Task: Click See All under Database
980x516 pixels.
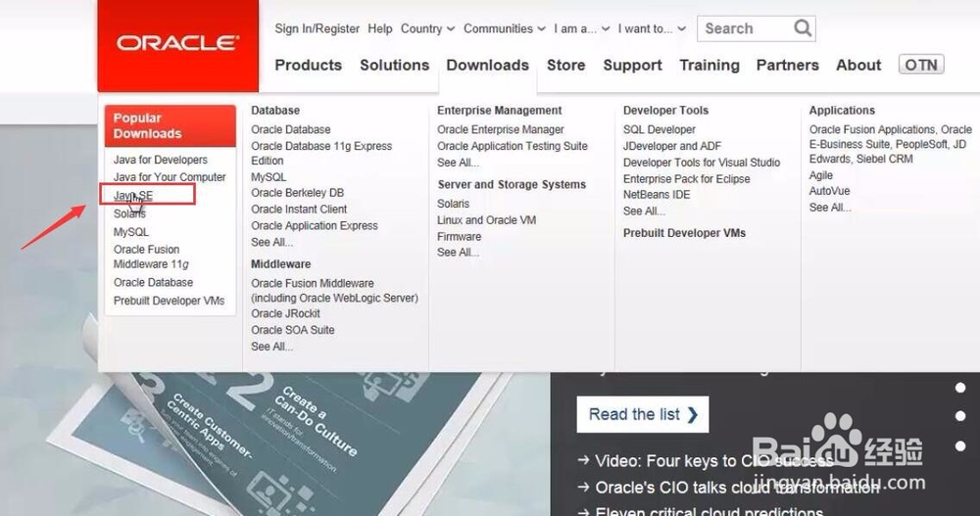Action: (271, 243)
